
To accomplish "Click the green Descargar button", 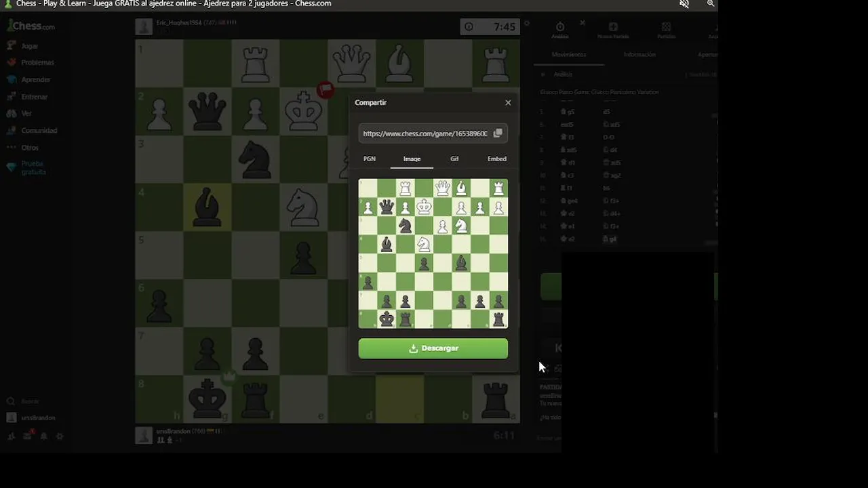I will point(433,348).
